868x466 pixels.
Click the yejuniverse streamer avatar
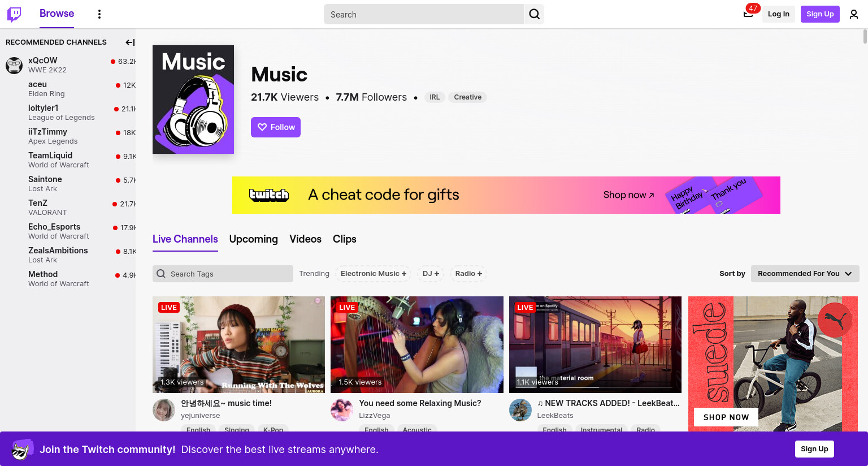click(164, 409)
